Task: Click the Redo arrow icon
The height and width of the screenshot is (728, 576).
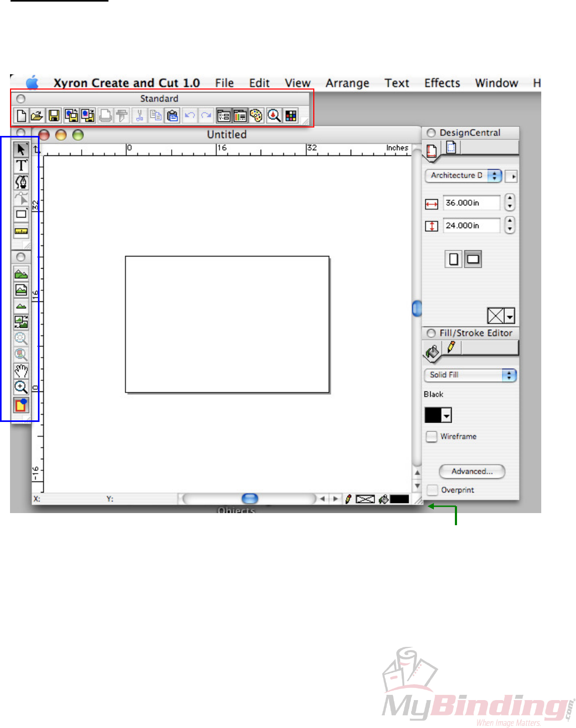Action: pos(206,115)
